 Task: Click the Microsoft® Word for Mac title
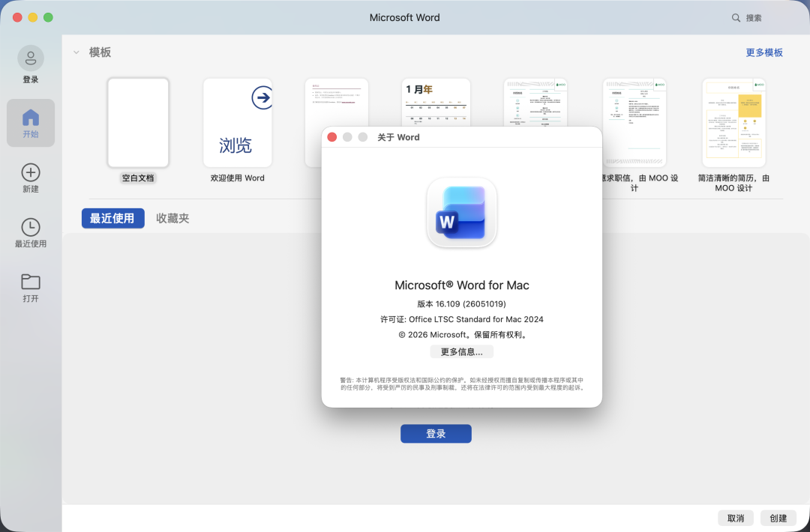(462, 285)
